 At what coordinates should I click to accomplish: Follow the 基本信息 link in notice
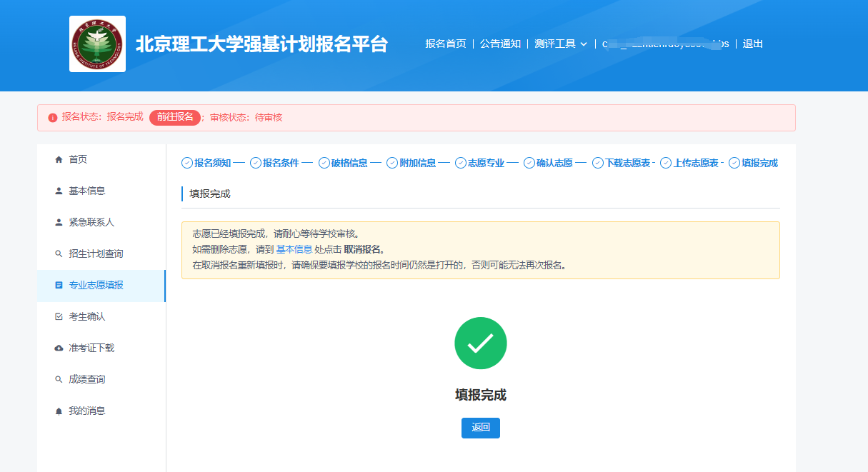pyautogui.click(x=294, y=249)
